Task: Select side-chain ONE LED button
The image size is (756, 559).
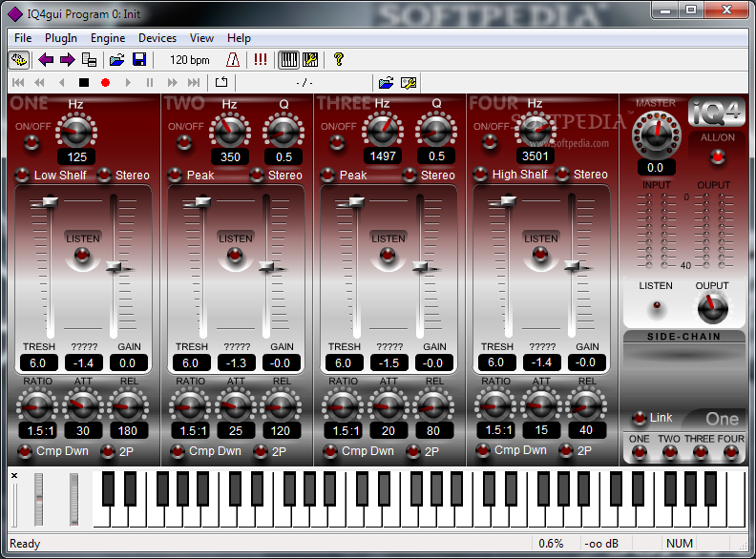Action: click(640, 452)
